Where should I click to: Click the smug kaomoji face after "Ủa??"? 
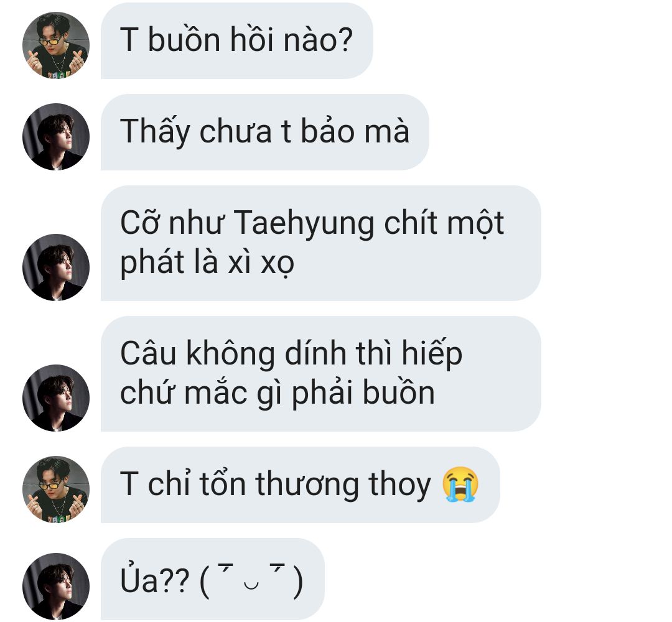[x=251, y=582]
